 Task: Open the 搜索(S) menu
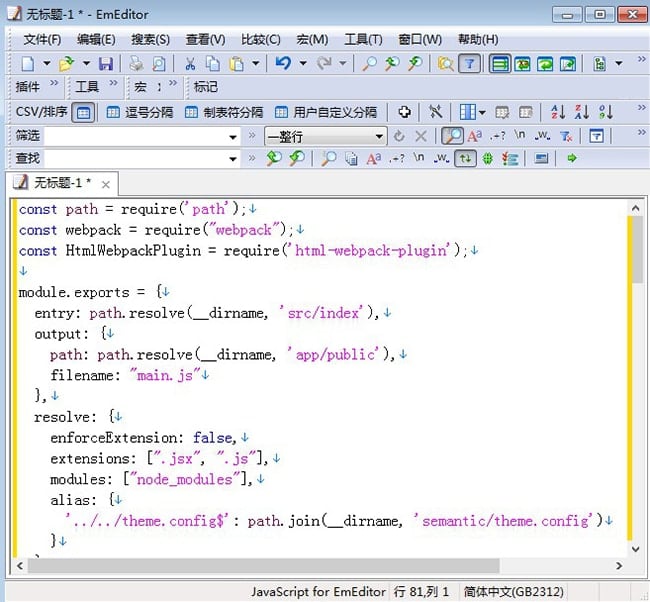(150, 40)
